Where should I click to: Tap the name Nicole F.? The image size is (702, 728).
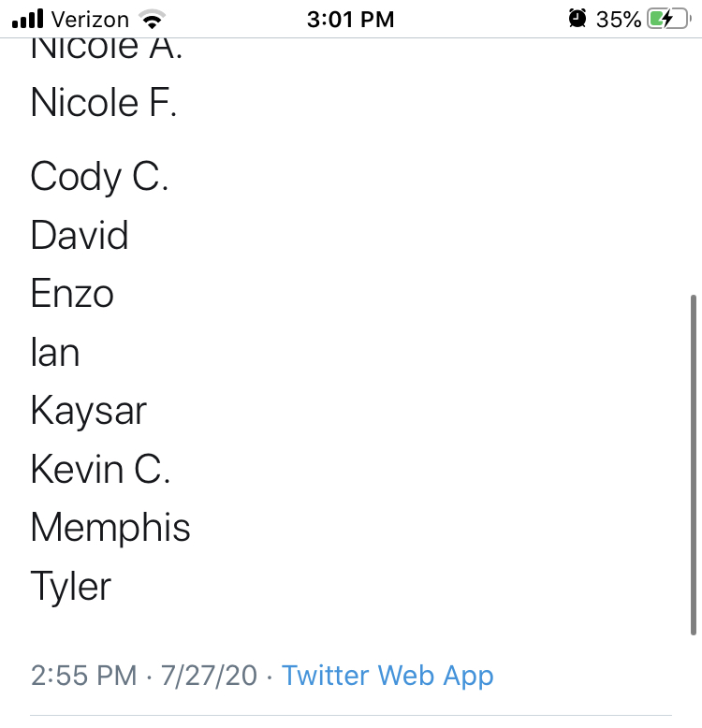tap(104, 102)
